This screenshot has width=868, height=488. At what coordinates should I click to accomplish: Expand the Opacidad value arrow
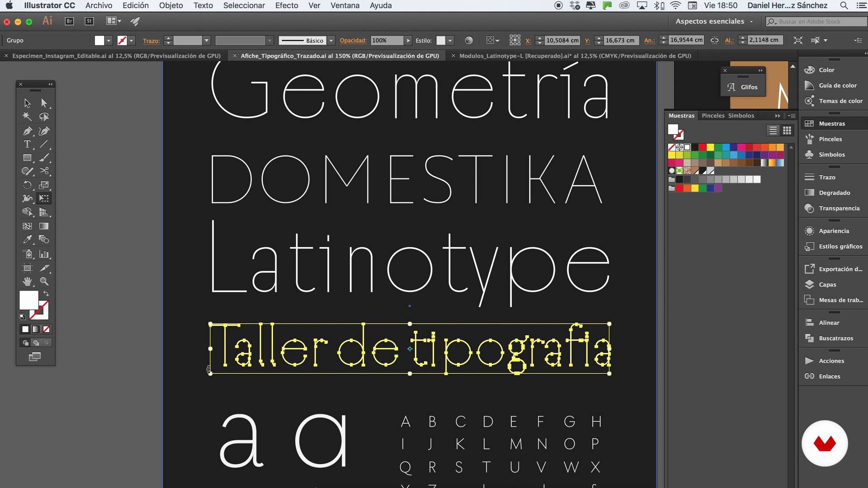[x=408, y=41]
